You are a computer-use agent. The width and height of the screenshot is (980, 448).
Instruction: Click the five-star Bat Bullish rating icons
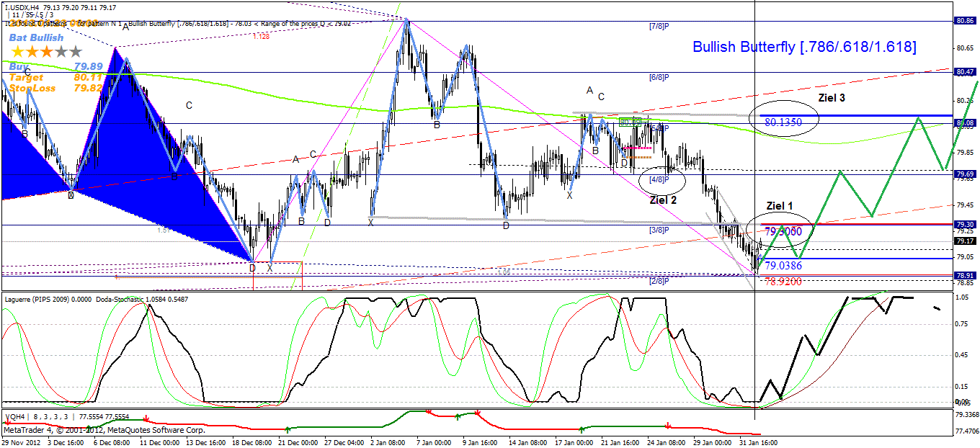[x=46, y=51]
